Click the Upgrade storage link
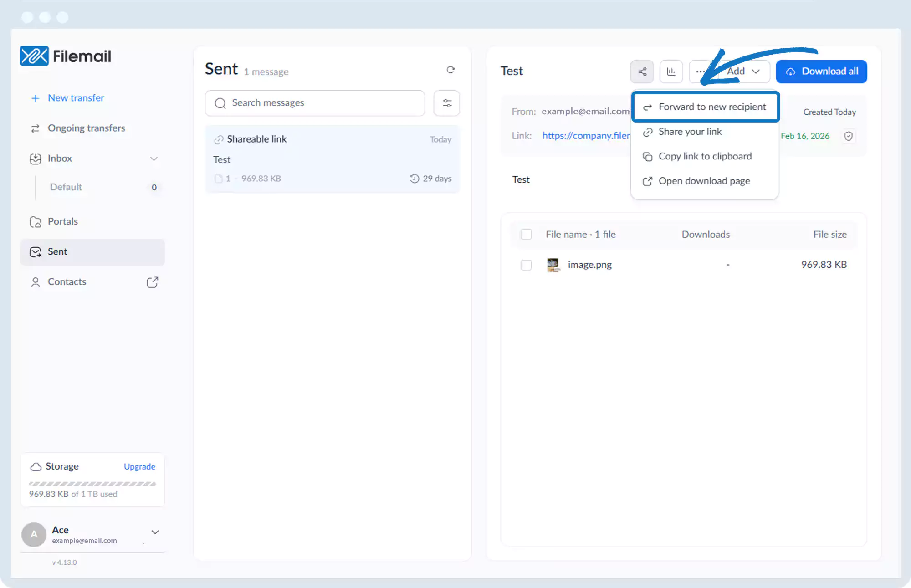This screenshot has height=588, width=911. (x=139, y=467)
